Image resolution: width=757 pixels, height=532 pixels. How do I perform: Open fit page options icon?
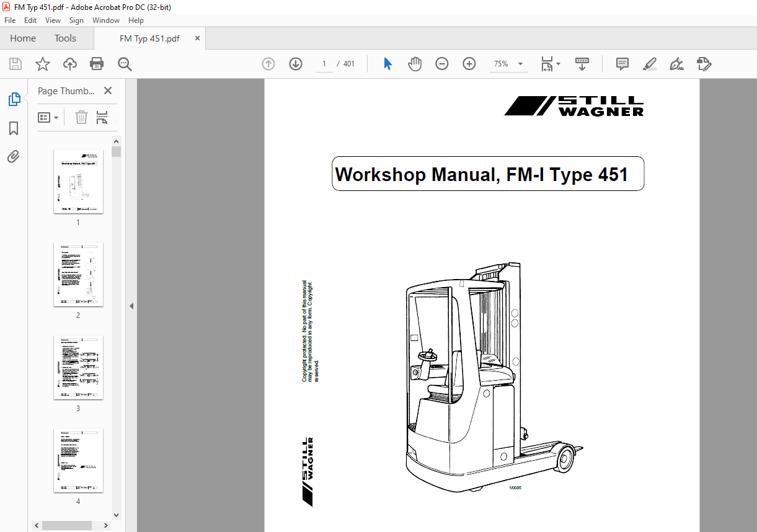point(550,64)
